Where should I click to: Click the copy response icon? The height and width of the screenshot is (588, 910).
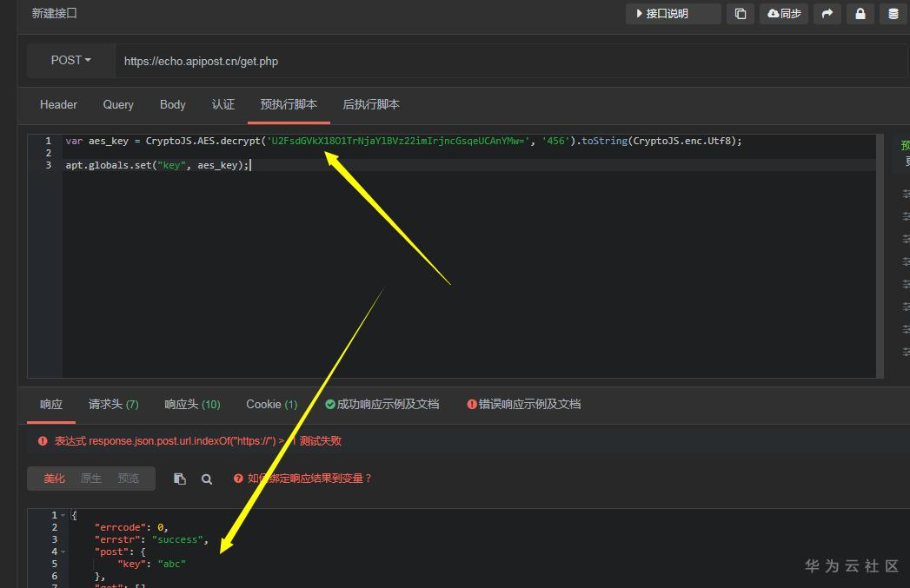pyautogui.click(x=180, y=479)
